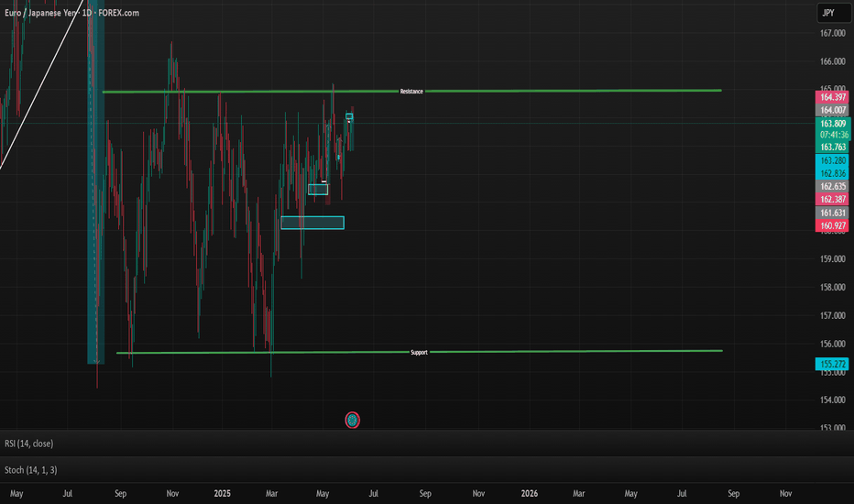This screenshot has height=504, width=854.
Task: Click the 157.000 price axis value
Action: point(833,315)
